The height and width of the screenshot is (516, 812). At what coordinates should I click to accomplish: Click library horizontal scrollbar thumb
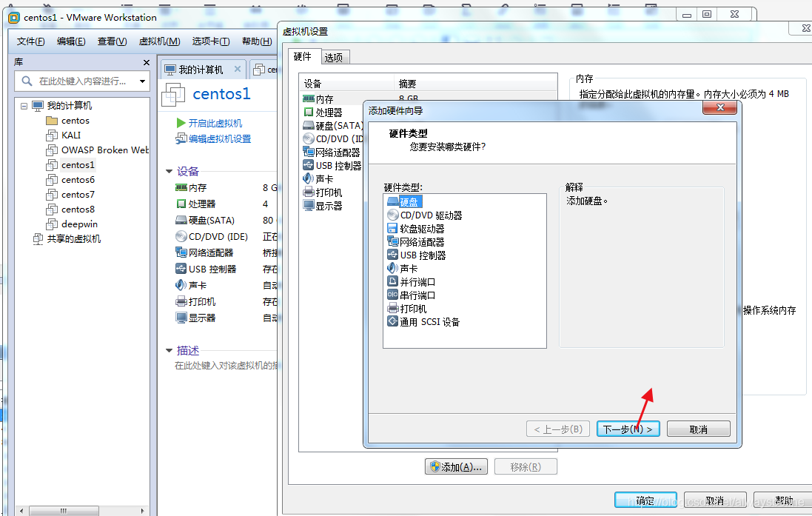[64, 511]
